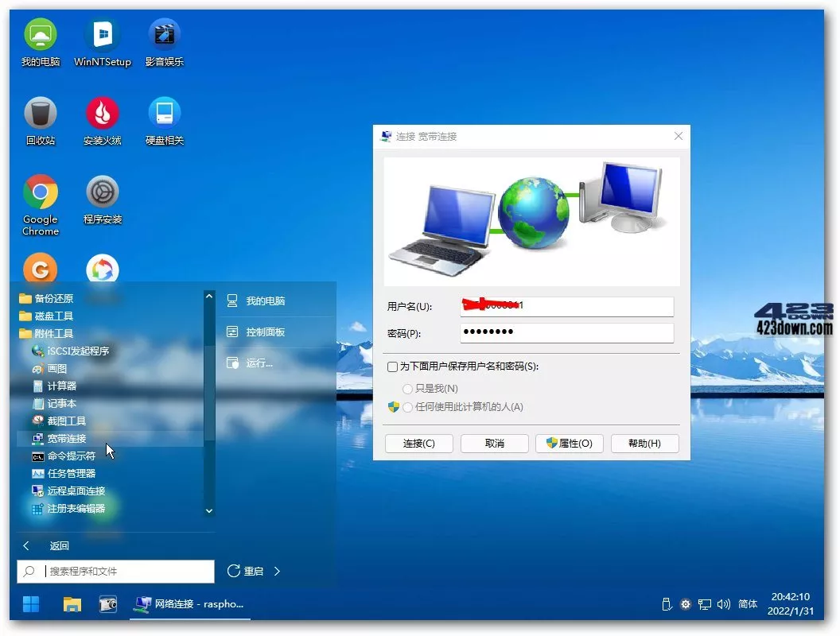The image size is (840, 636).
Task: Select 宽带连接 in the start menu
Action: coord(66,439)
